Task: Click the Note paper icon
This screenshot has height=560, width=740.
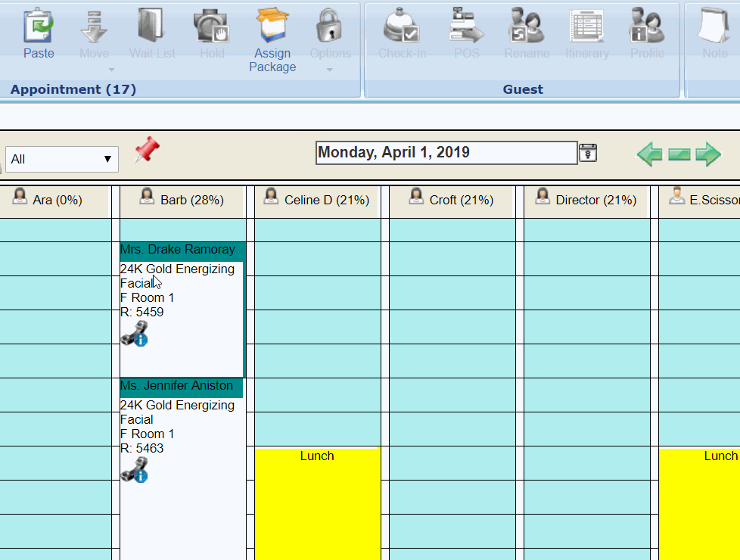Action: pyautogui.click(x=714, y=26)
